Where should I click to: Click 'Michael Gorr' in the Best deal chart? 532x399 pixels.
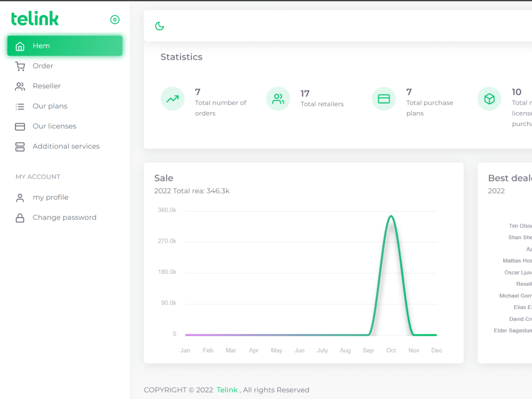click(x=516, y=296)
